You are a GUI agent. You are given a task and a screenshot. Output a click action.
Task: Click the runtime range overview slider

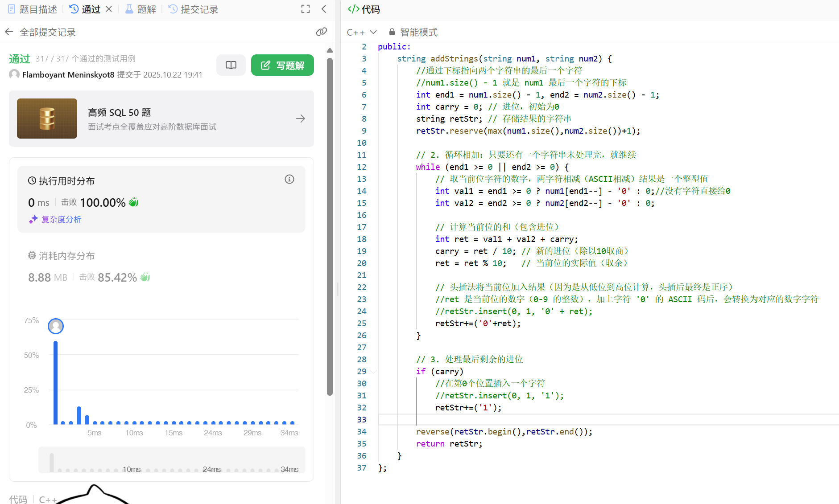point(172,459)
